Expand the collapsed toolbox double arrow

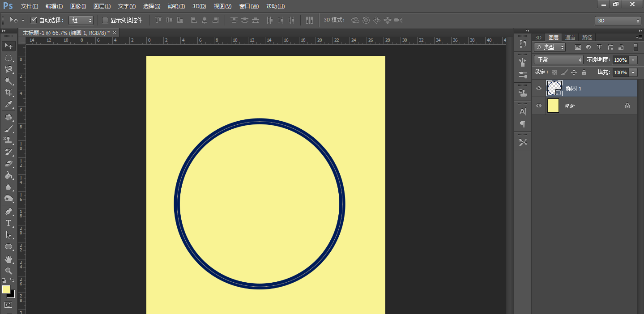pos(4,31)
